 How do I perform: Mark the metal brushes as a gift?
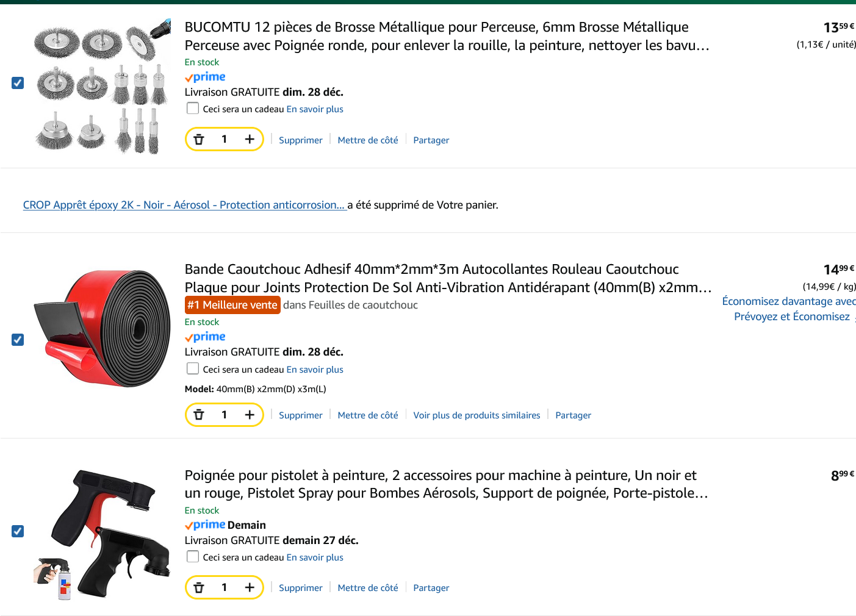pos(193,109)
